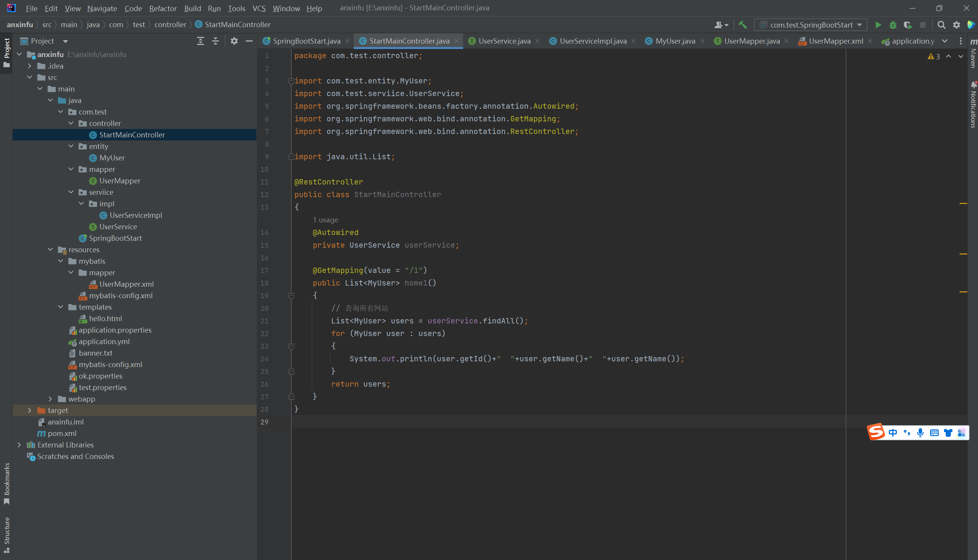Open Search Everywhere magnifier icon

tap(941, 25)
